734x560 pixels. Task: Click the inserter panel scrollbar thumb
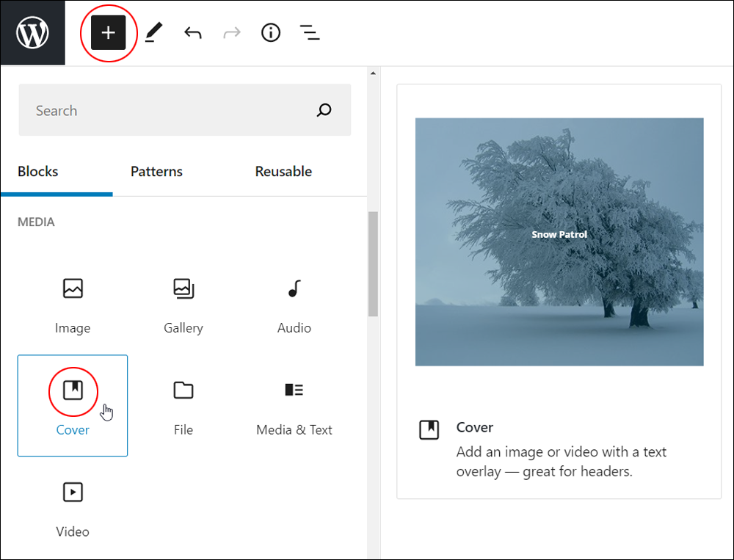click(x=373, y=264)
